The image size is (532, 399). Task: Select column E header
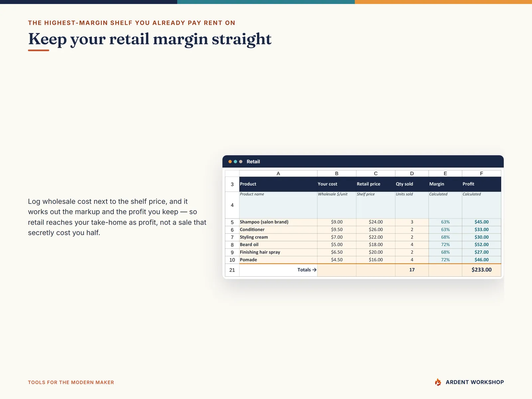[x=446, y=174]
